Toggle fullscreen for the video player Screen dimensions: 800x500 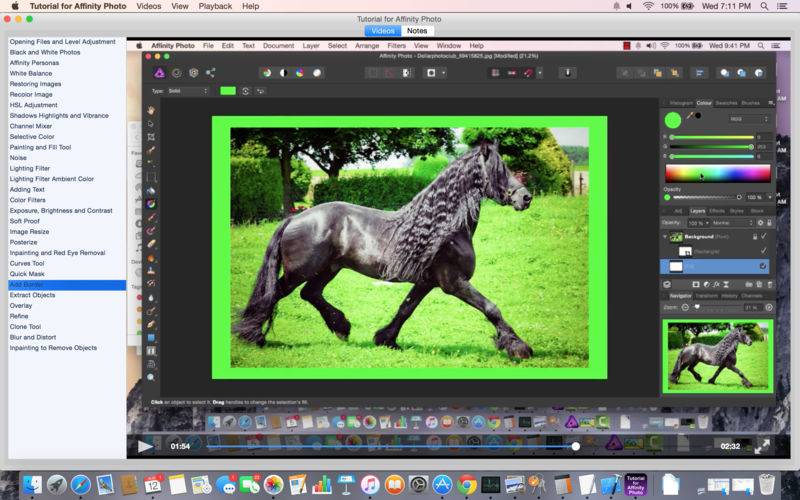[762, 446]
